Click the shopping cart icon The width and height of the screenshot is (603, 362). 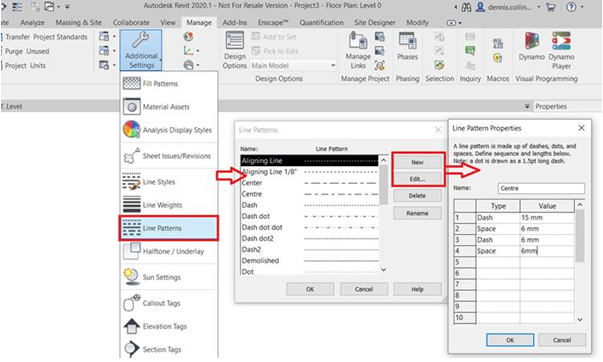[551, 7]
